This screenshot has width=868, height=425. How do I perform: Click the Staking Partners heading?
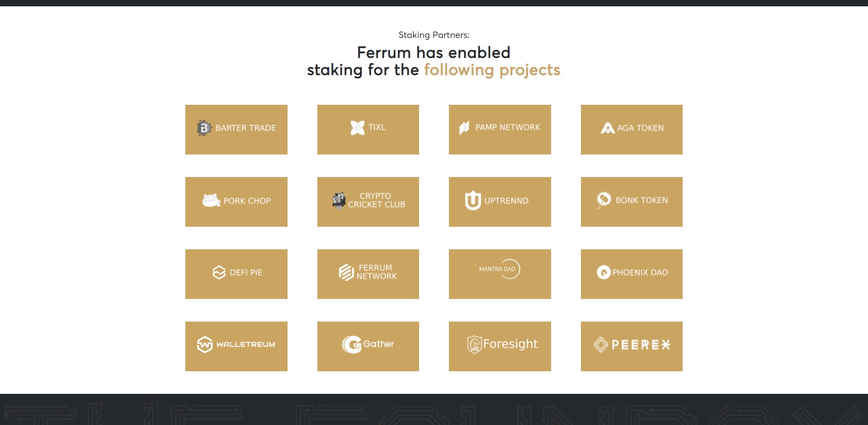(x=434, y=34)
